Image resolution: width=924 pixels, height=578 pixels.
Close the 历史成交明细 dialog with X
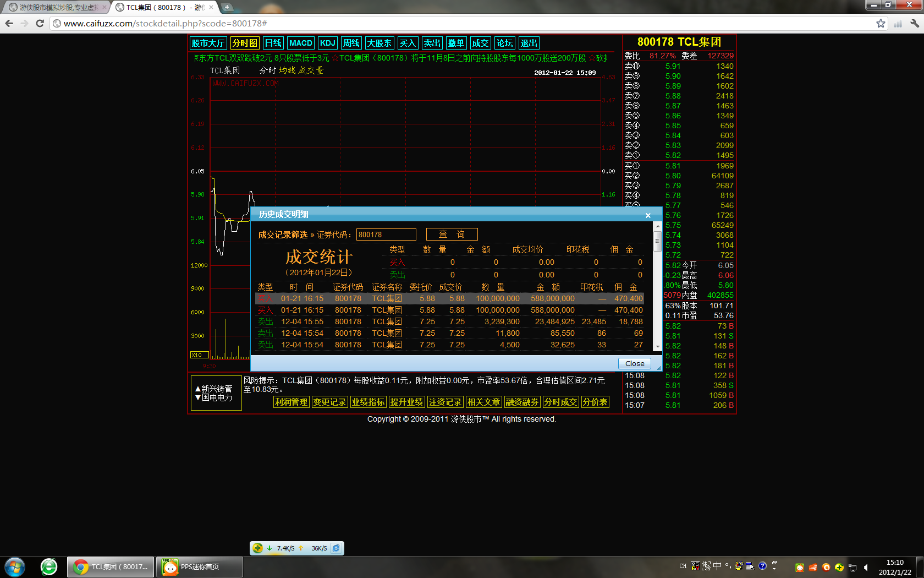click(x=648, y=215)
